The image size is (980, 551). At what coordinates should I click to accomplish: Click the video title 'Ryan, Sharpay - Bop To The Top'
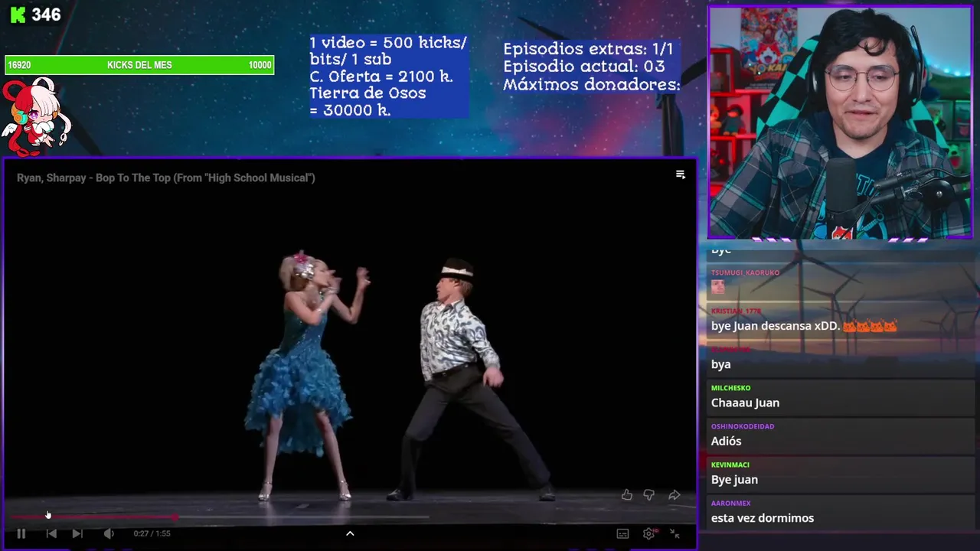[166, 178]
